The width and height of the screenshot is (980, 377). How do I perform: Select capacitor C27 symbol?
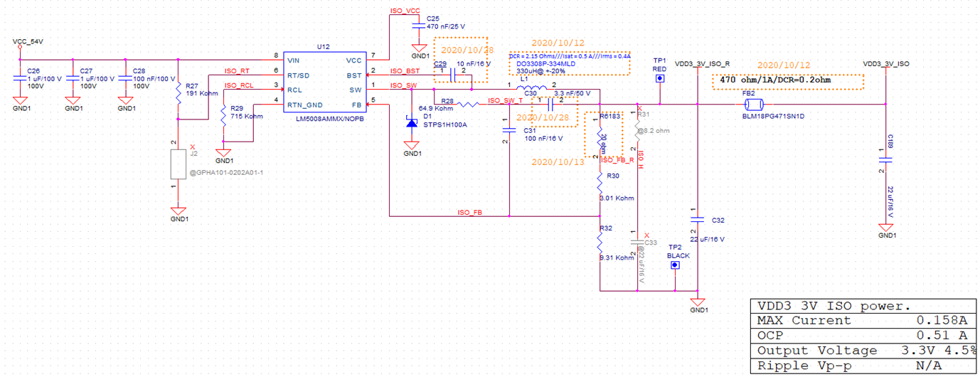coord(73,80)
